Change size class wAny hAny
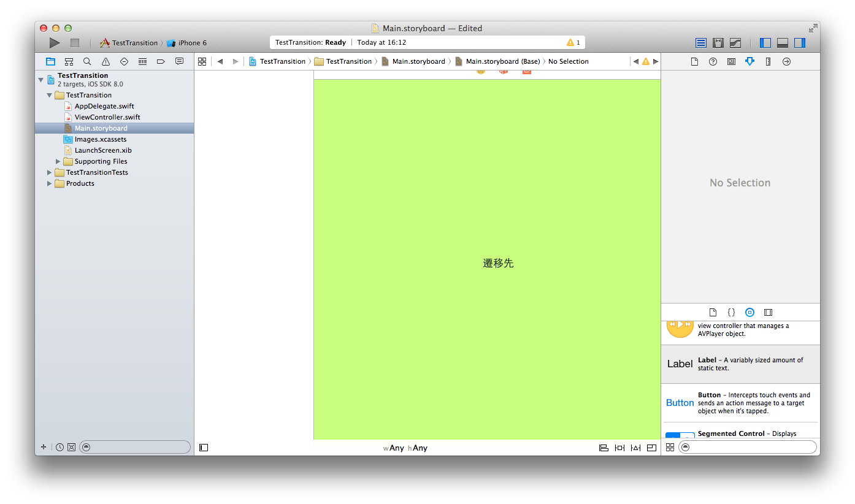 (405, 448)
